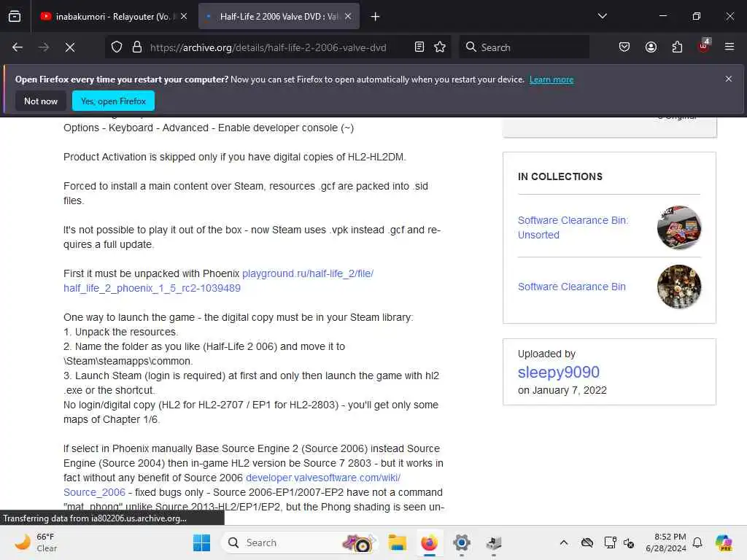Click Learn more link in notification
Image resolution: width=747 pixels, height=560 pixels.
pyautogui.click(x=551, y=79)
